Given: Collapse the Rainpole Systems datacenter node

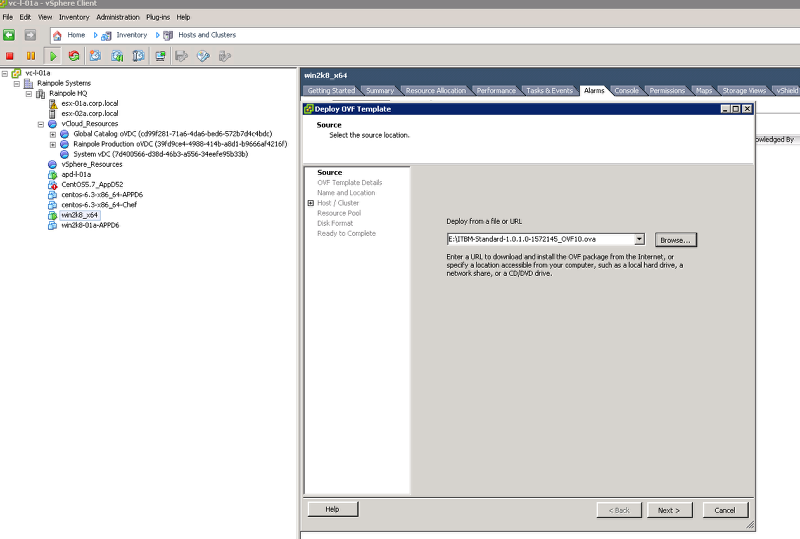Looking at the screenshot, I should [17, 84].
